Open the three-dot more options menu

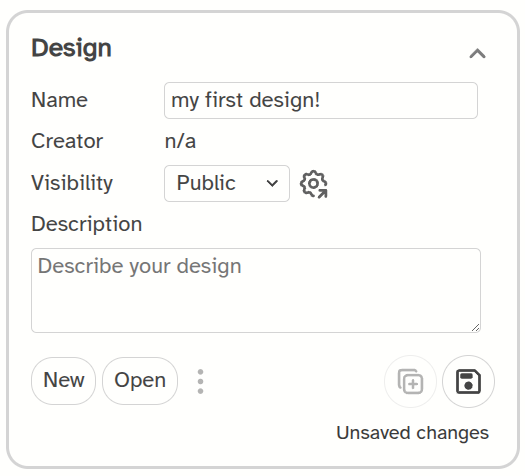click(200, 381)
